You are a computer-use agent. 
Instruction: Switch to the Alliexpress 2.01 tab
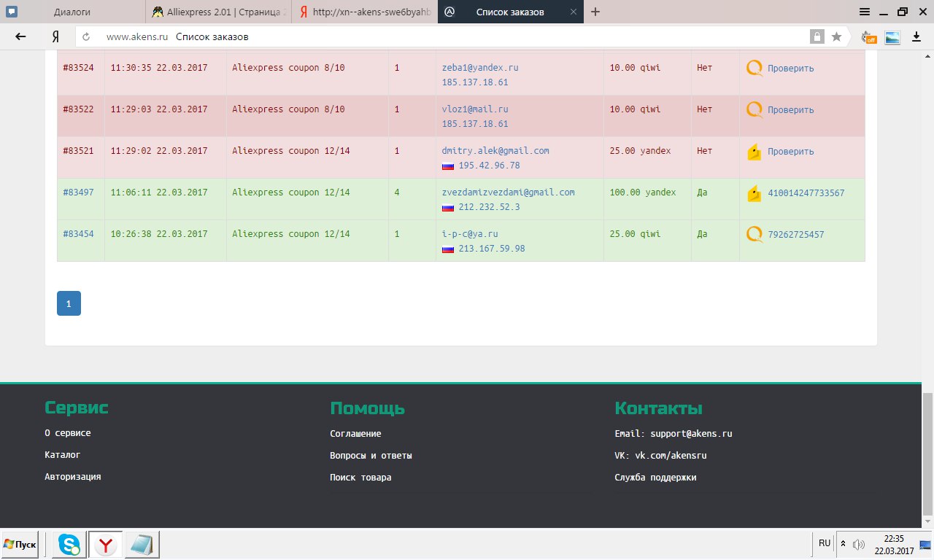(x=219, y=12)
